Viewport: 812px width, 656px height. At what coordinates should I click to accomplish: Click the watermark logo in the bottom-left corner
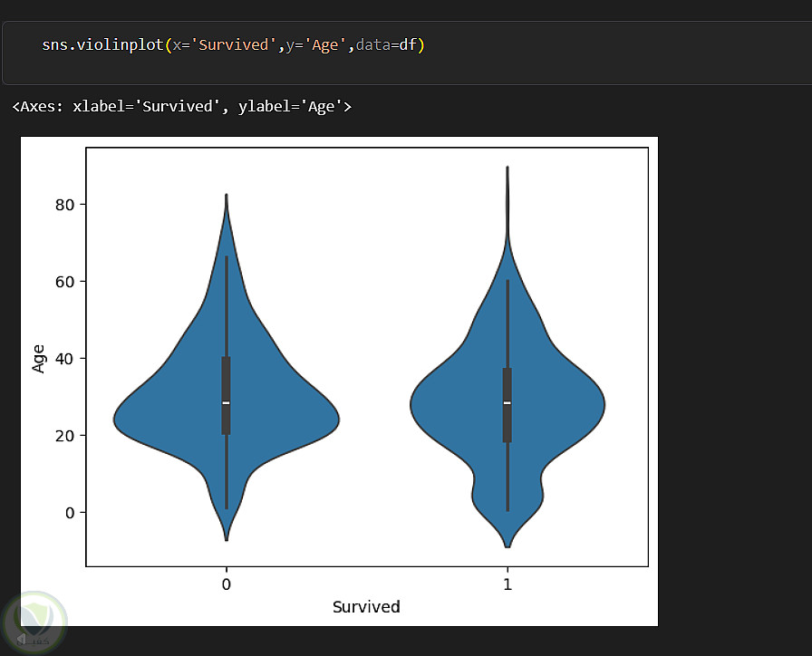point(36,621)
